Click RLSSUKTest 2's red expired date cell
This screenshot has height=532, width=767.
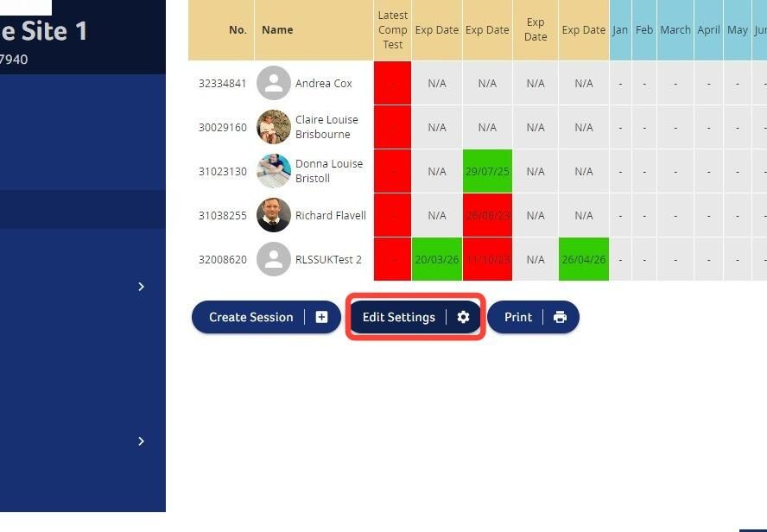(x=487, y=259)
